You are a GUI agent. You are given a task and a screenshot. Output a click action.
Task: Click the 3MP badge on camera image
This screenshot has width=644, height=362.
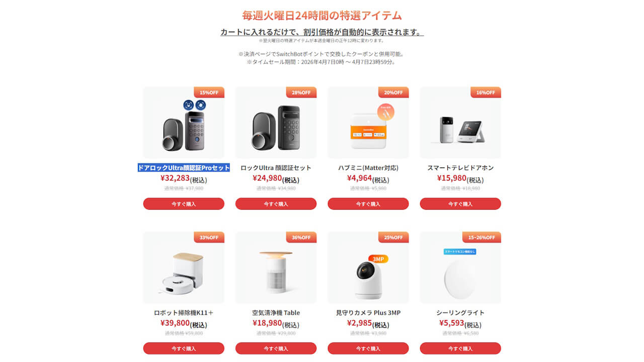click(378, 259)
